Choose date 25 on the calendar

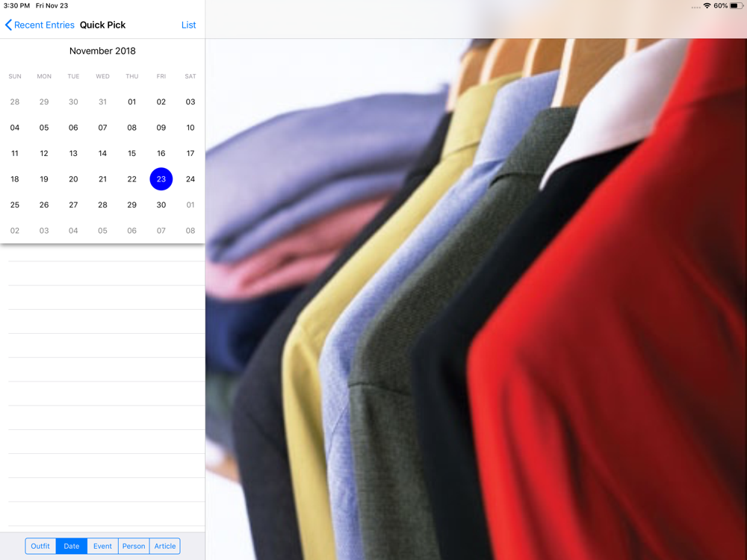click(15, 205)
